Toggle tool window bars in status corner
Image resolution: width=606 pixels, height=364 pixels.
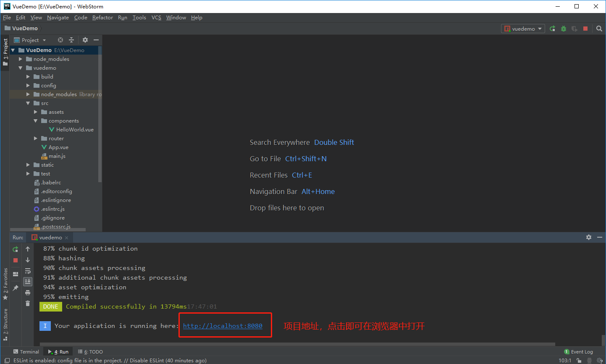(7, 360)
